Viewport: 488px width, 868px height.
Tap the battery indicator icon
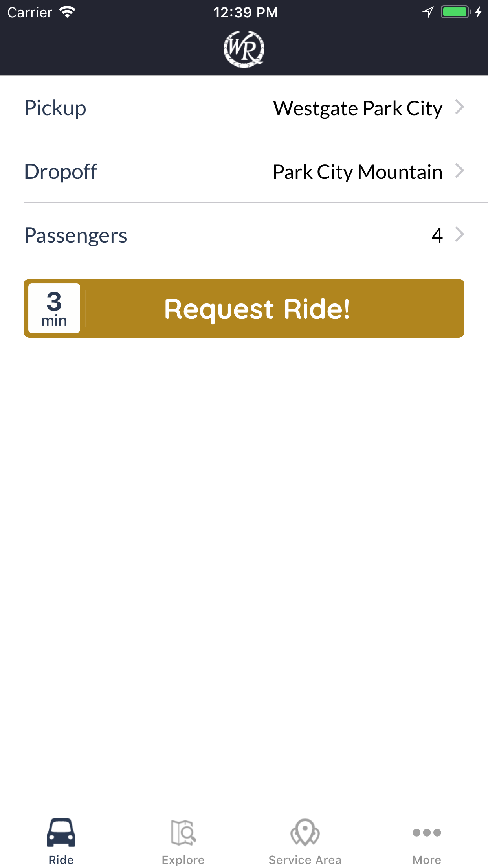point(456,12)
